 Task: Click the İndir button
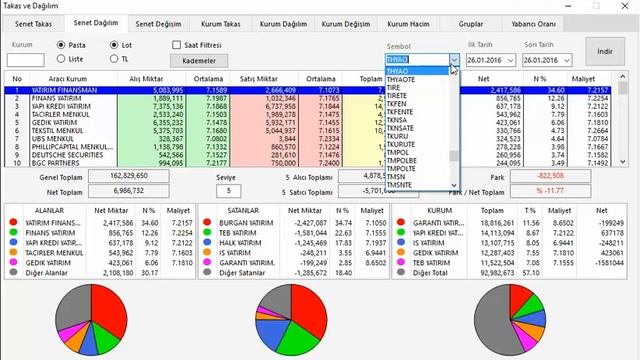[x=605, y=51]
